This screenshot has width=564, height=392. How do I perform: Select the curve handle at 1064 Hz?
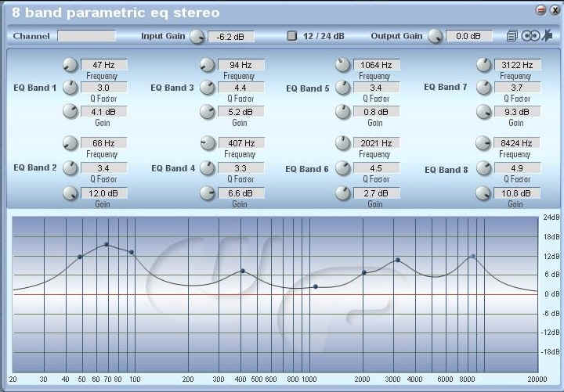point(316,286)
